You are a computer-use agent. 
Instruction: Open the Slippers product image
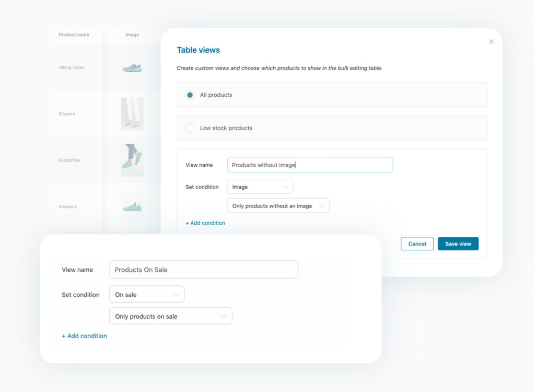pyautogui.click(x=132, y=114)
